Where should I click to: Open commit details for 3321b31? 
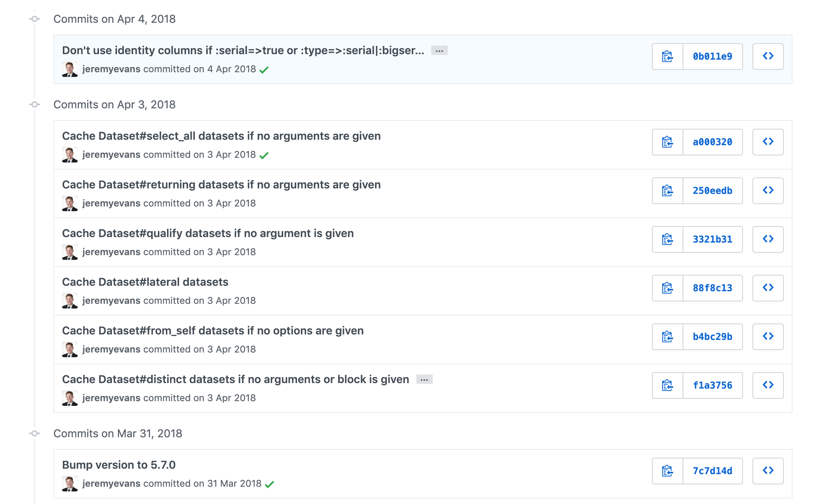(713, 239)
